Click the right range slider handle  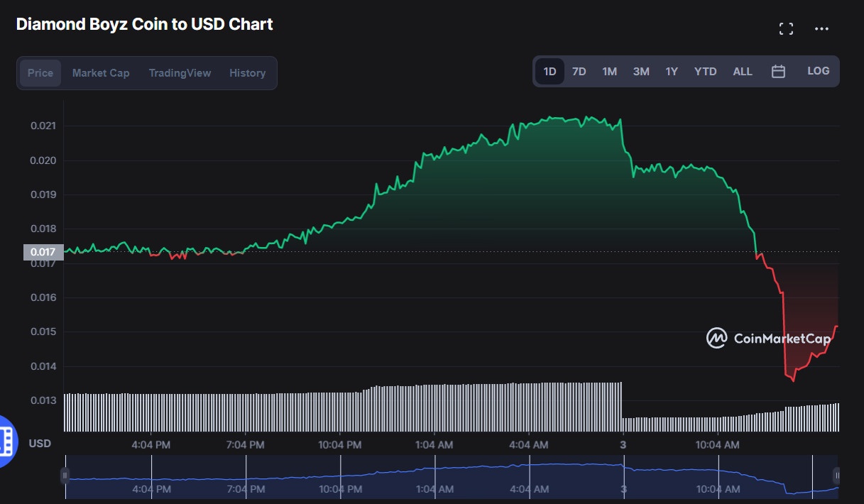click(x=837, y=475)
